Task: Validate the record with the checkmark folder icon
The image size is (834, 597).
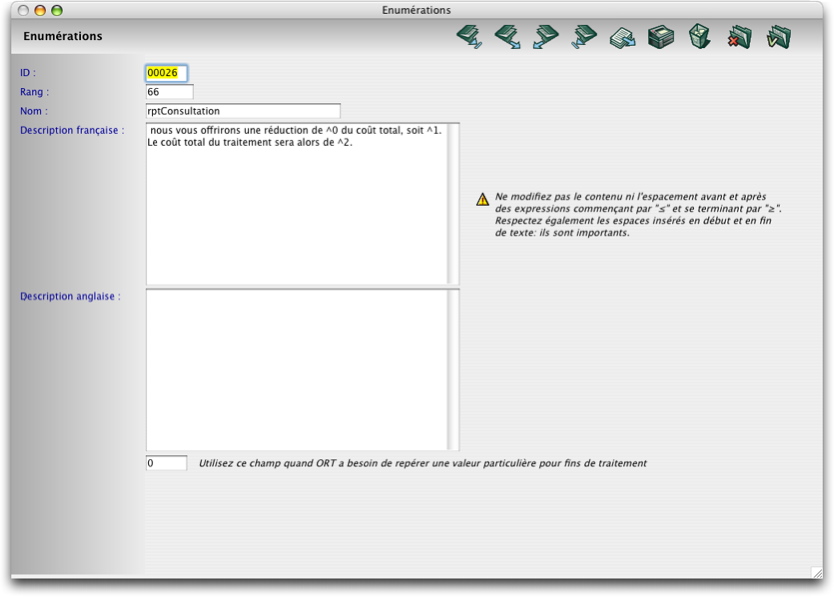Action: 779,37
